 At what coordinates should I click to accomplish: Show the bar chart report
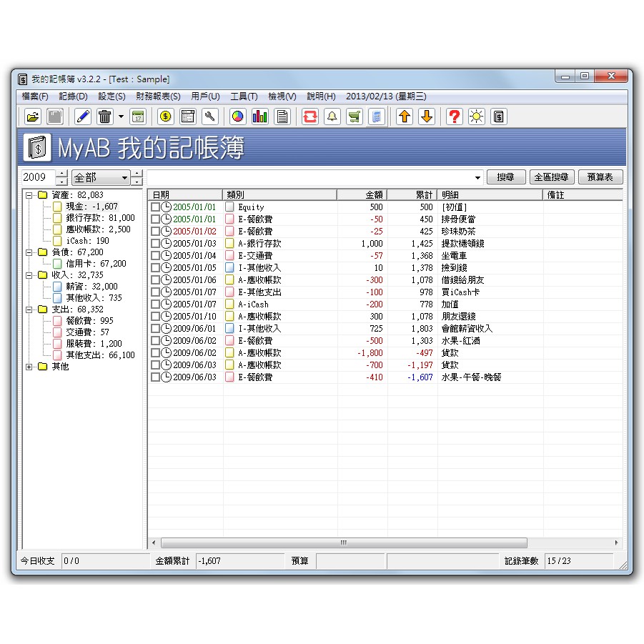click(259, 117)
